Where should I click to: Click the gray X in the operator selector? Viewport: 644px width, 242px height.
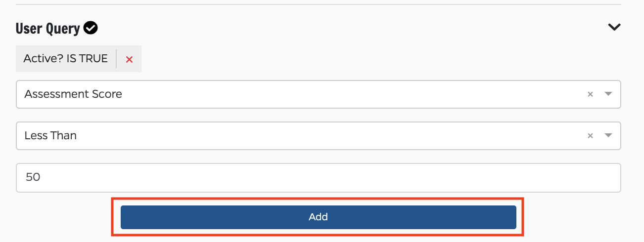point(590,136)
